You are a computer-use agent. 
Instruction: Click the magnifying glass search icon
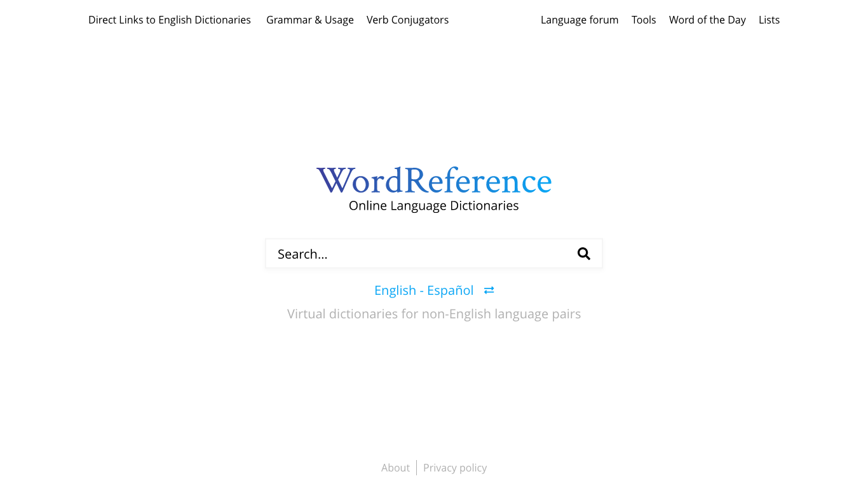coord(584,254)
